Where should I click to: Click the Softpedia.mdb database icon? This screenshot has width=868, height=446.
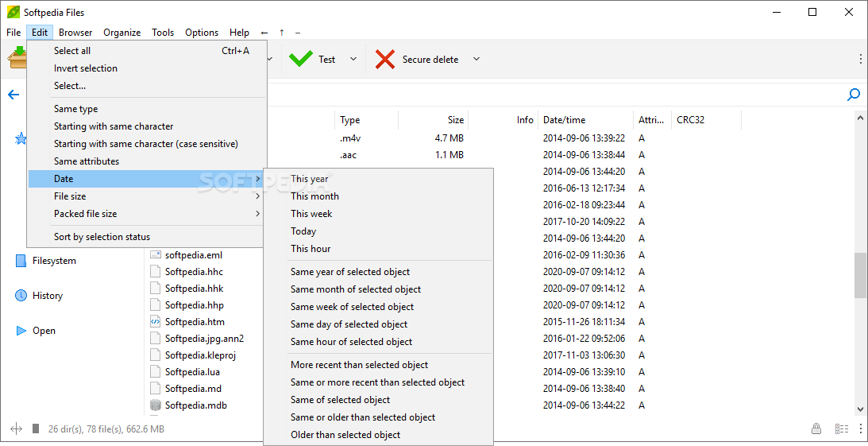click(x=156, y=405)
